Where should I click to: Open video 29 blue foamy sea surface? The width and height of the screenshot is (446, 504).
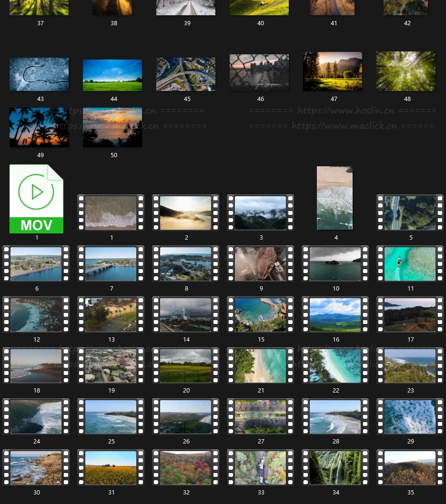click(410, 416)
